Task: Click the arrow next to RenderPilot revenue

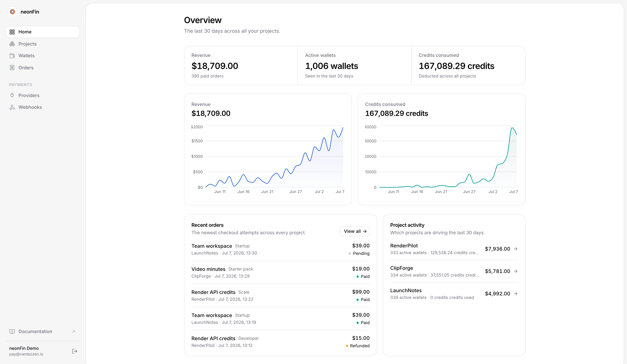Action: [x=516, y=249]
